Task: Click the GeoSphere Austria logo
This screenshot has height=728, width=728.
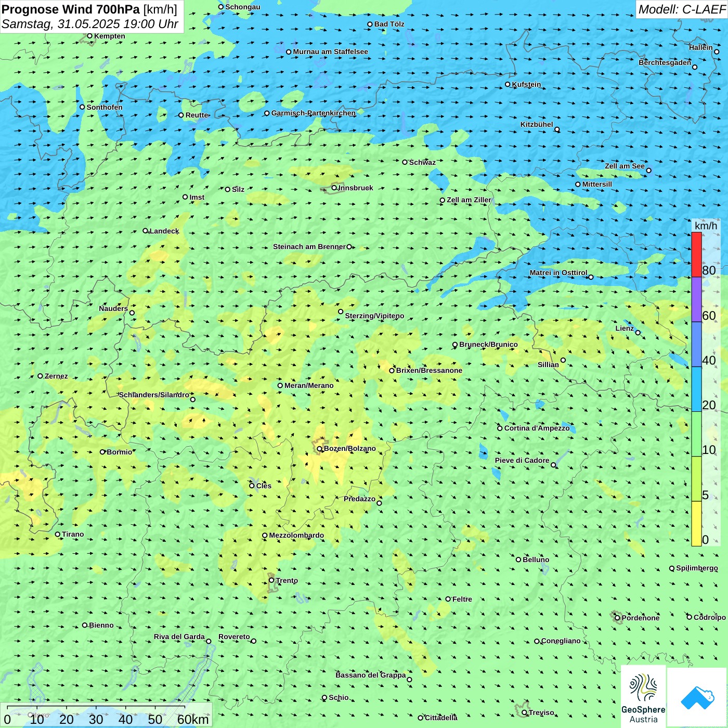Action: click(x=643, y=696)
